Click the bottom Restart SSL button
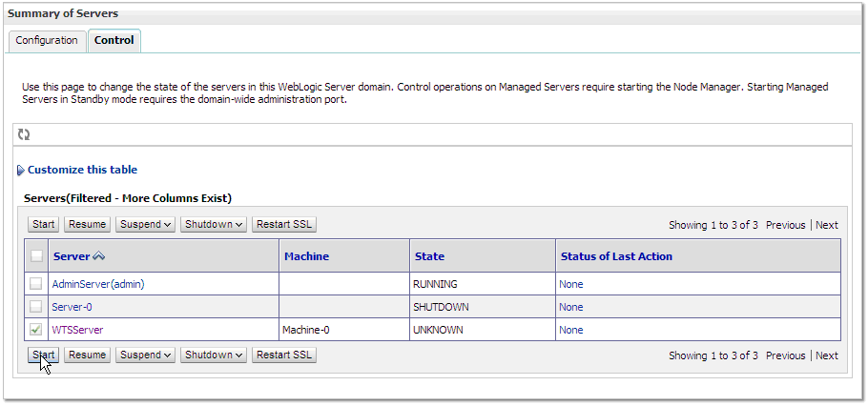The height and width of the screenshot is (406, 868). tap(284, 355)
